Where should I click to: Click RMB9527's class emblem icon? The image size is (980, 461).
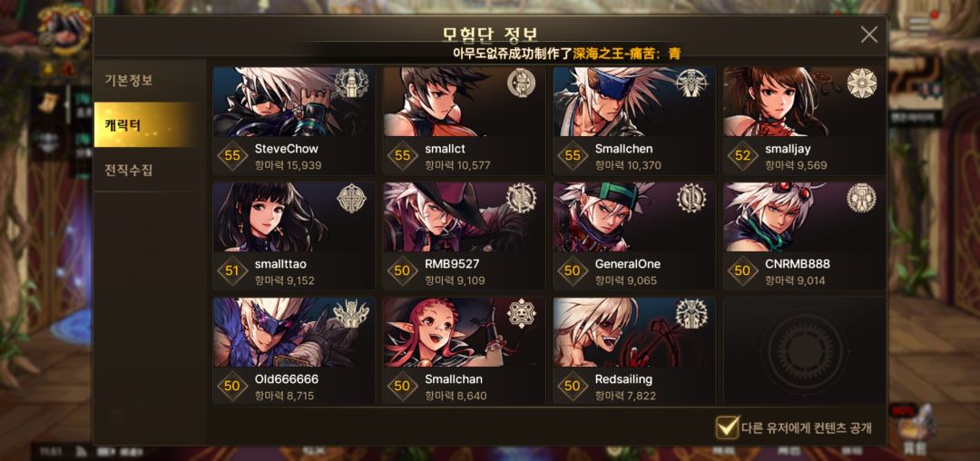(x=521, y=199)
